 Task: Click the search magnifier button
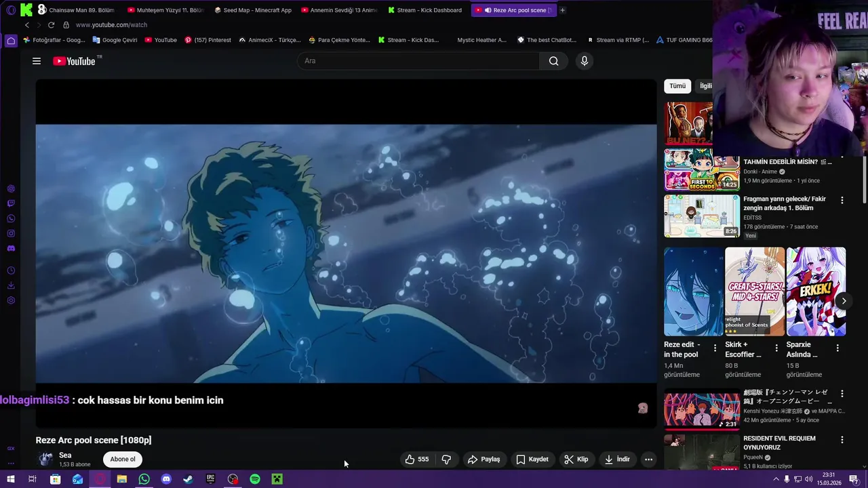point(554,61)
